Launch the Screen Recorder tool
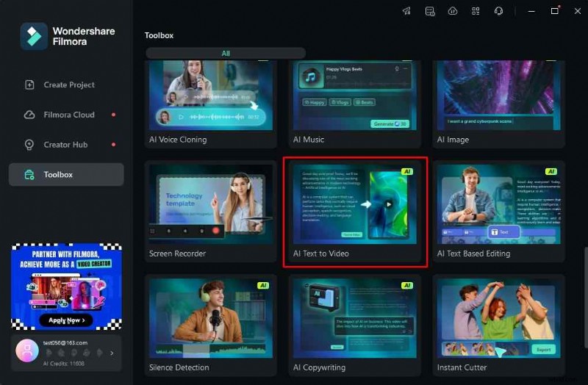588x385 pixels. coord(211,212)
